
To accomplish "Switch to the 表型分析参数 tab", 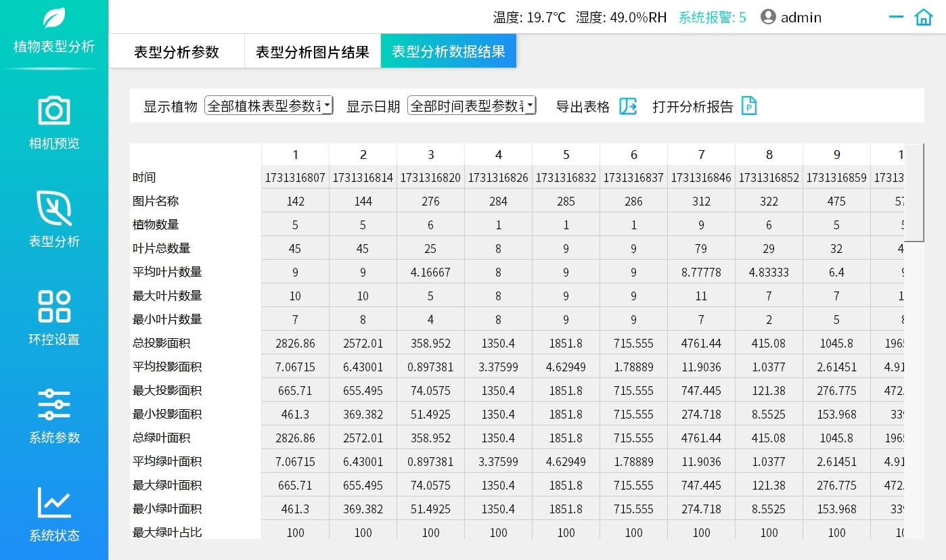I will 177,51.
